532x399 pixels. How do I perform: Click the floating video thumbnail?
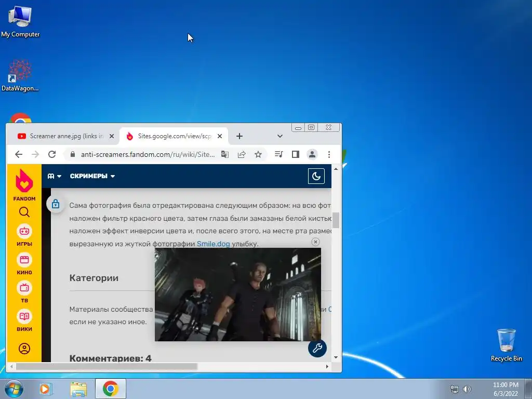[x=238, y=294]
